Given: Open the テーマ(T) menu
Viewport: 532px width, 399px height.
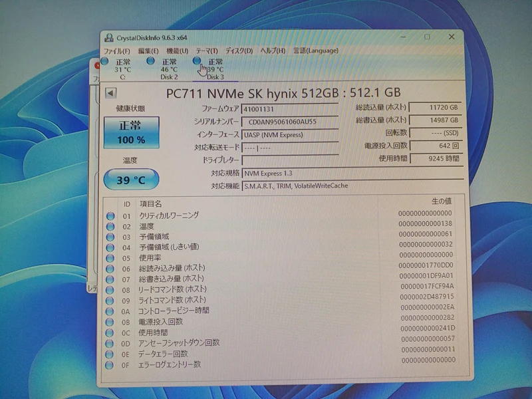Looking at the screenshot, I should click(x=207, y=51).
